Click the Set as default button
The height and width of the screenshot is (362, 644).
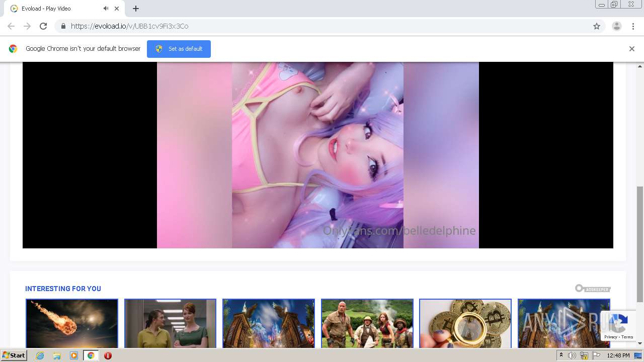(x=179, y=49)
